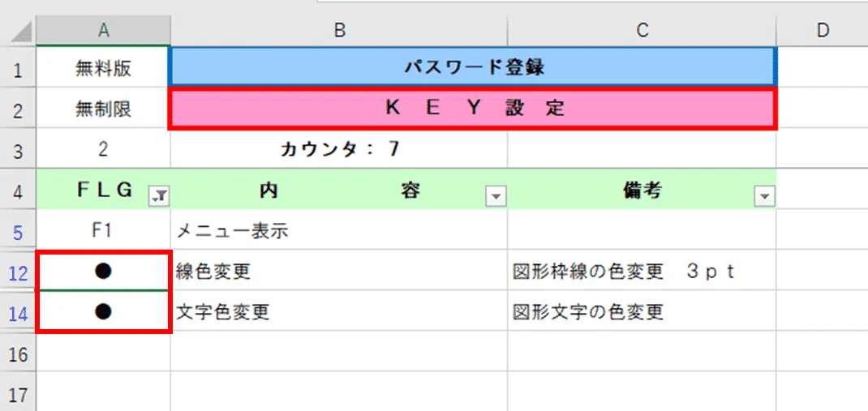The width and height of the screenshot is (868, 411).
Task: Open the 備考 column filter dropdown
Action: point(765,196)
